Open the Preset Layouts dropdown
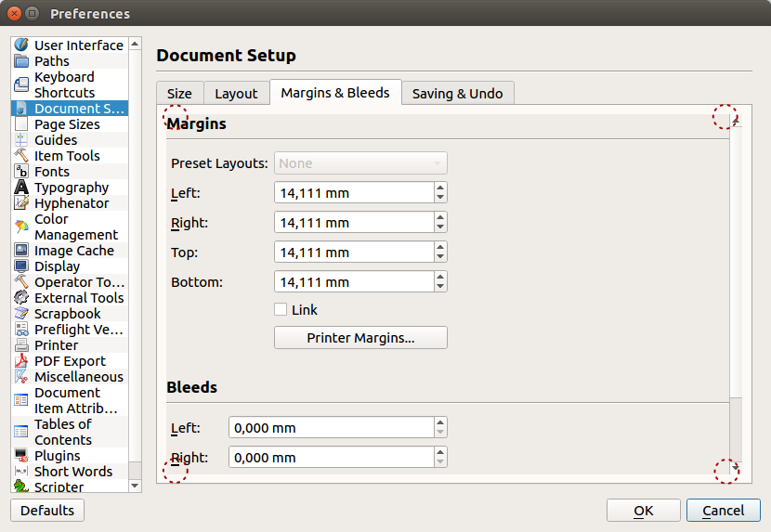 [360, 163]
